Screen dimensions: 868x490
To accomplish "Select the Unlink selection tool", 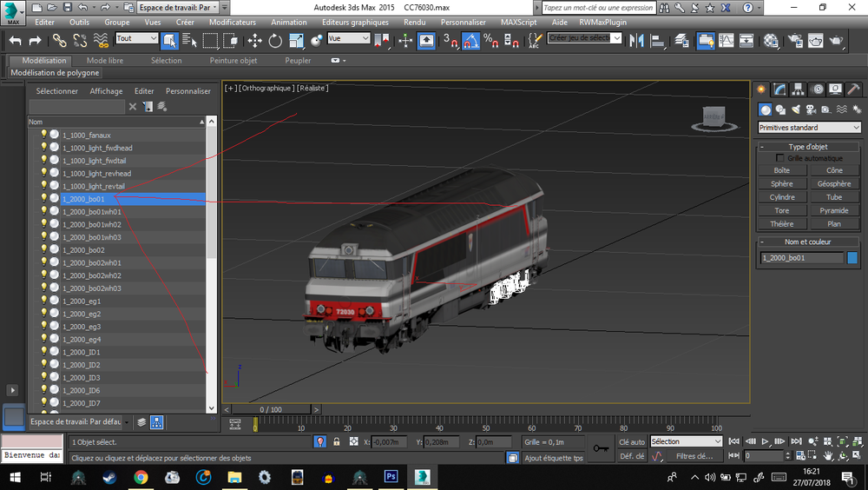I will point(80,41).
